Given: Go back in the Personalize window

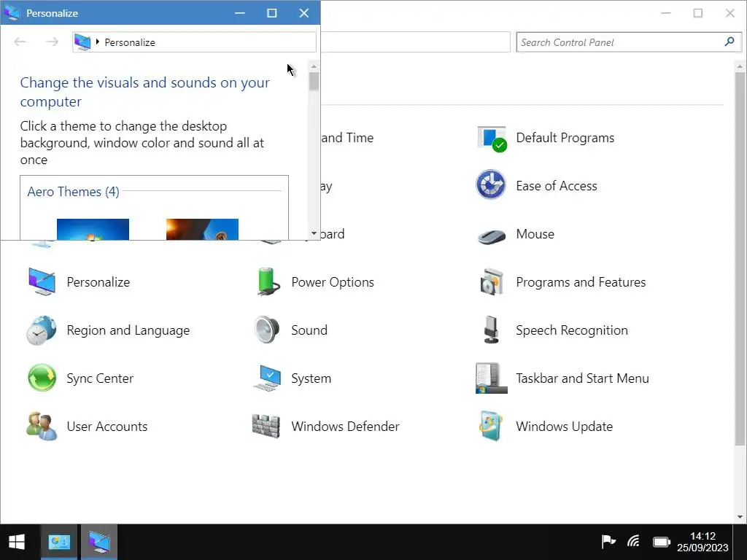Looking at the screenshot, I should (20, 42).
